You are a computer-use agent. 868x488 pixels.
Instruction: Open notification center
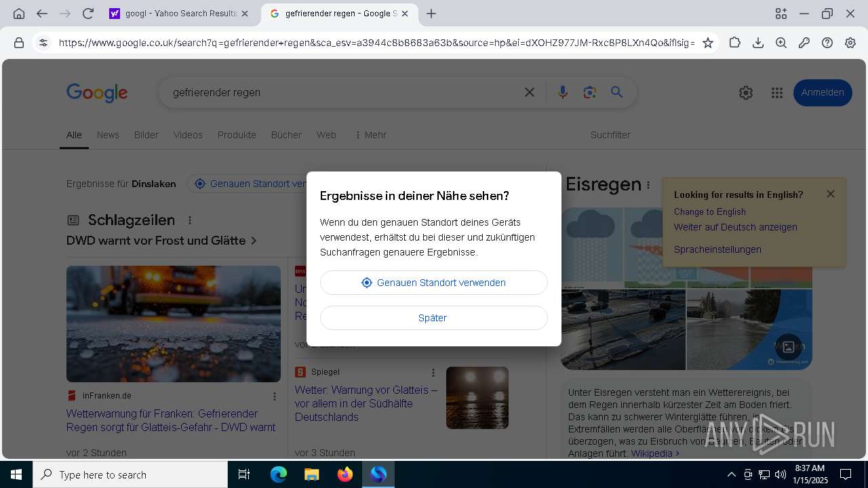[846, 474]
